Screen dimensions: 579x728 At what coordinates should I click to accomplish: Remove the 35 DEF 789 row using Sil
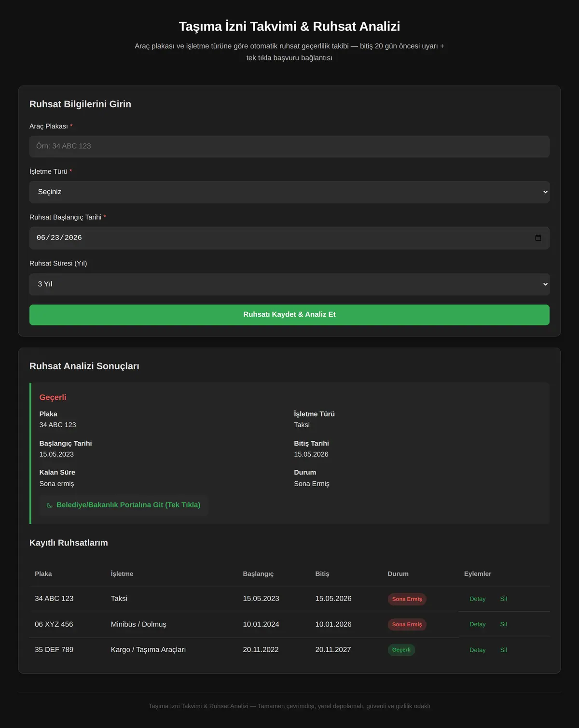coord(503,650)
